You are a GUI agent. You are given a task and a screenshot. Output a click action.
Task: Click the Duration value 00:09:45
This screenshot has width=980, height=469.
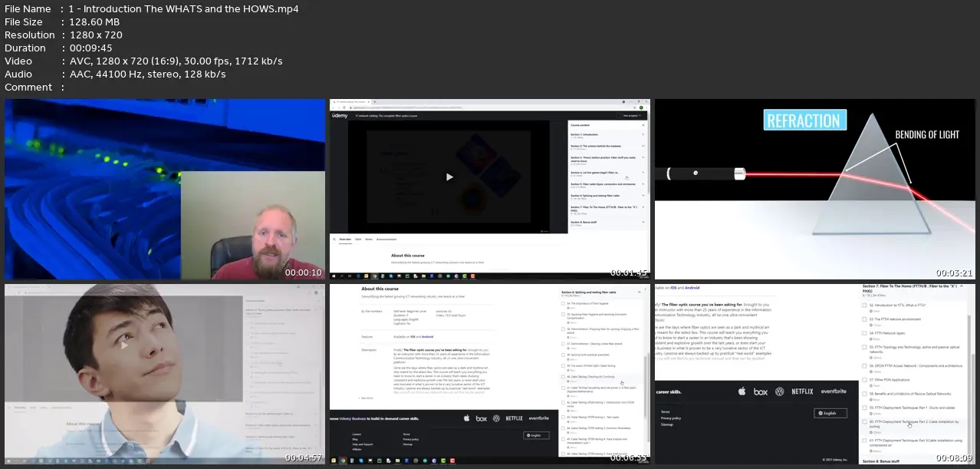pyautogui.click(x=90, y=48)
